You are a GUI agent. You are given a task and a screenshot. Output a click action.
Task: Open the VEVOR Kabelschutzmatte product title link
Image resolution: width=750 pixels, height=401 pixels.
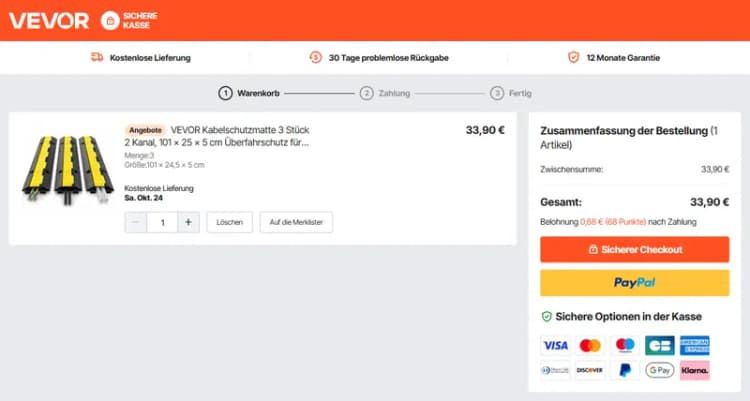click(x=217, y=136)
